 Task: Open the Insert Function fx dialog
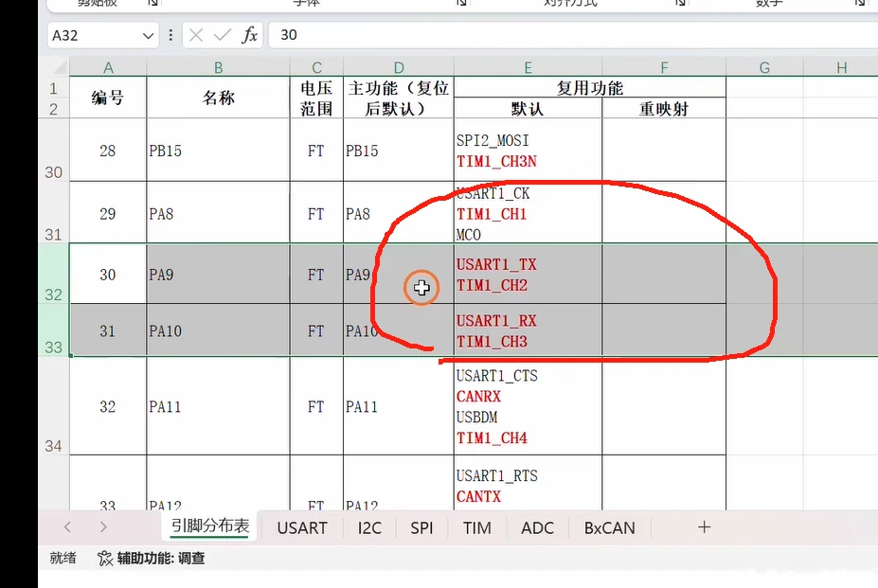click(250, 35)
